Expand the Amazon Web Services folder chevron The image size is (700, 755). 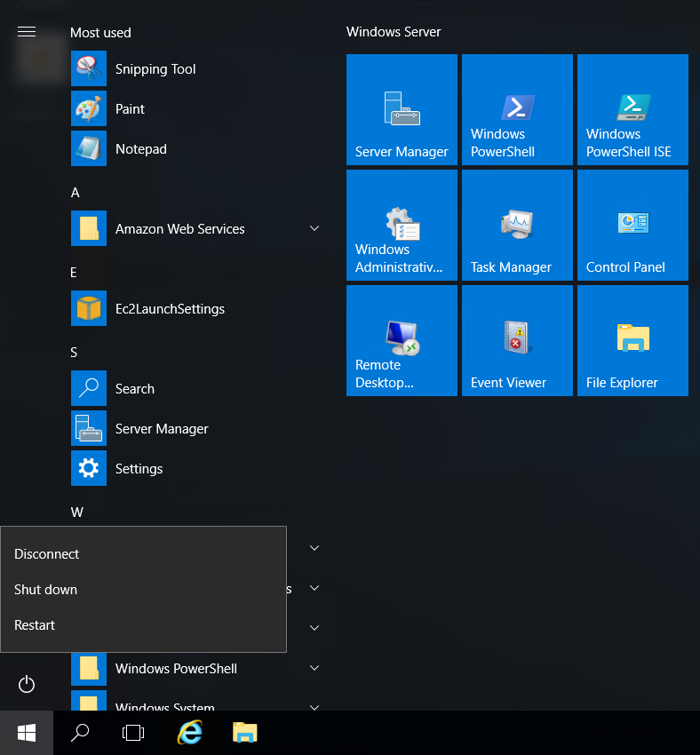[314, 228]
